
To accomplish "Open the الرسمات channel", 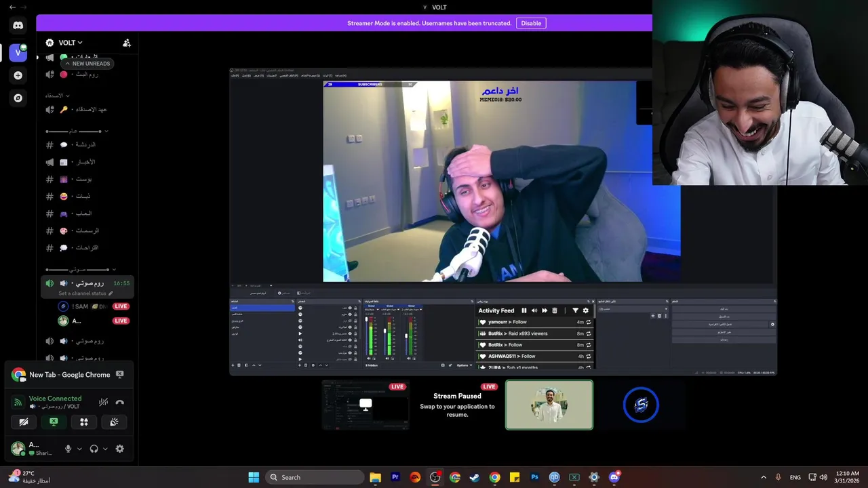I will tap(87, 230).
